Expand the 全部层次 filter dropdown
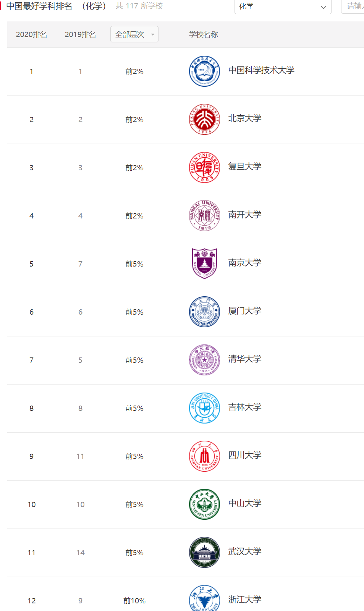364x611 pixels. point(134,34)
